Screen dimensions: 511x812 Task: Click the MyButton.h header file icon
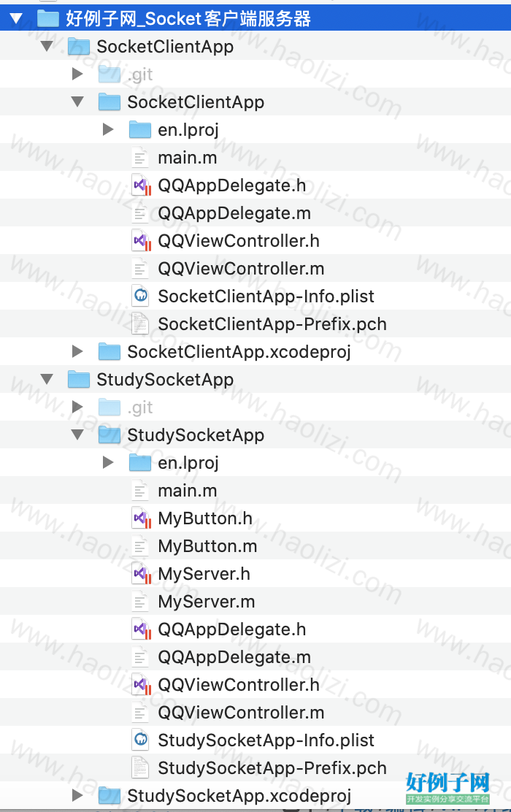[141, 518]
